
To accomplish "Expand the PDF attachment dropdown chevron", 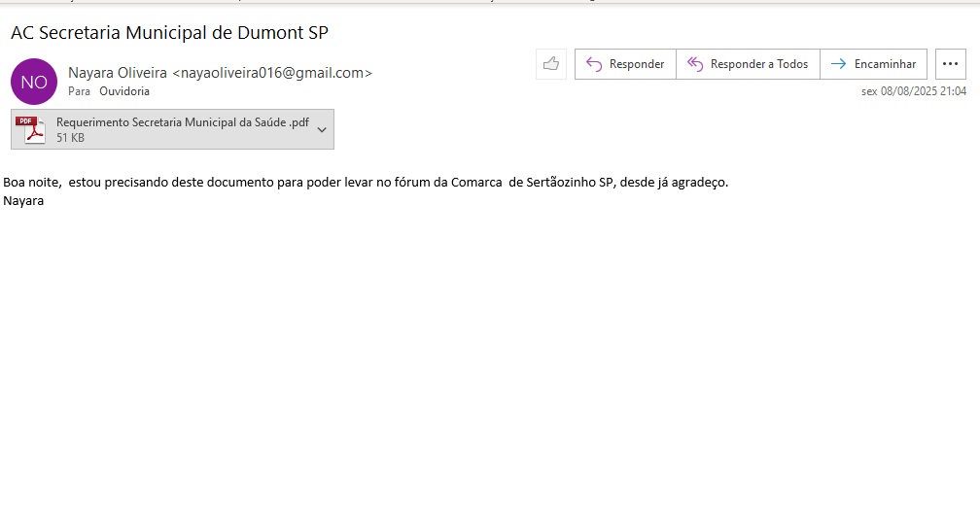I will [322, 130].
